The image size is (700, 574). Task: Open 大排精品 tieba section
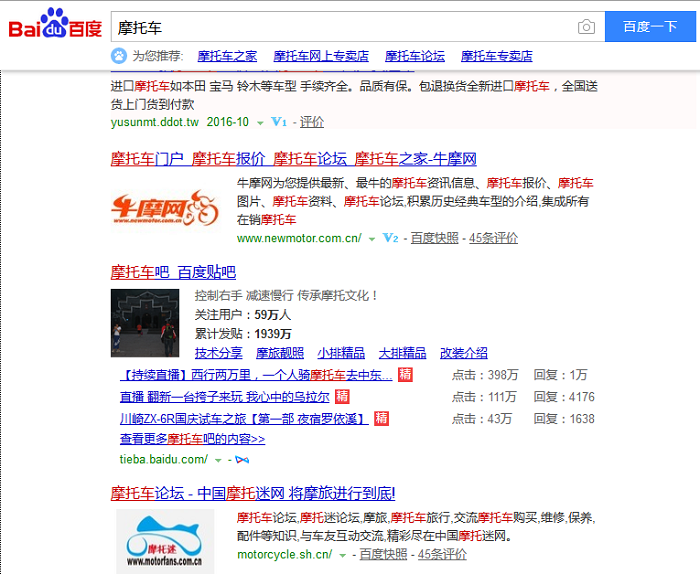tap(402, 353)
